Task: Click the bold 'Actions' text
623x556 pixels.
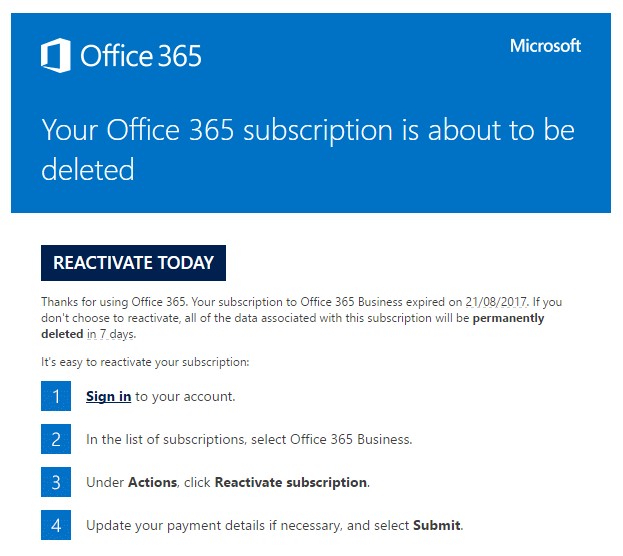Action: [152, 482]
